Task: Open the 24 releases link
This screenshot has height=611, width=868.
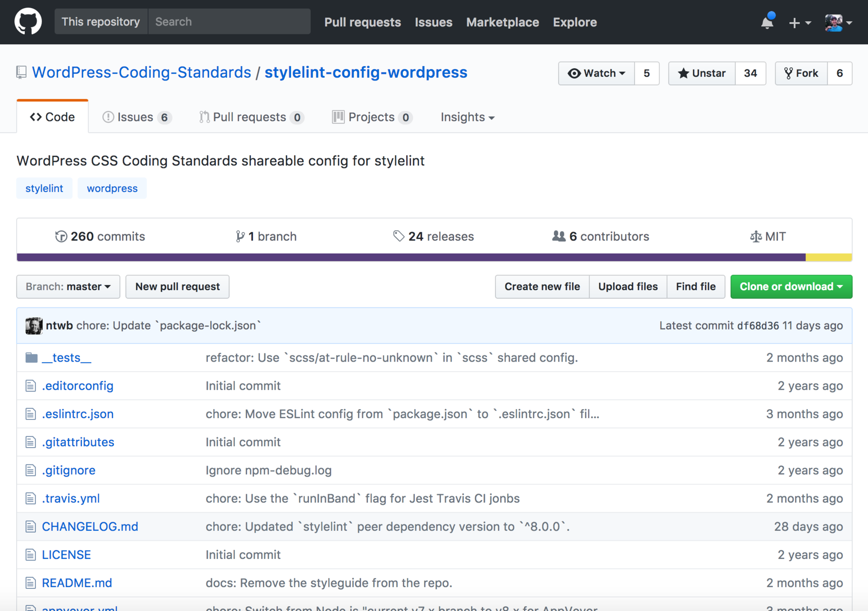Action: click(434, 236)
